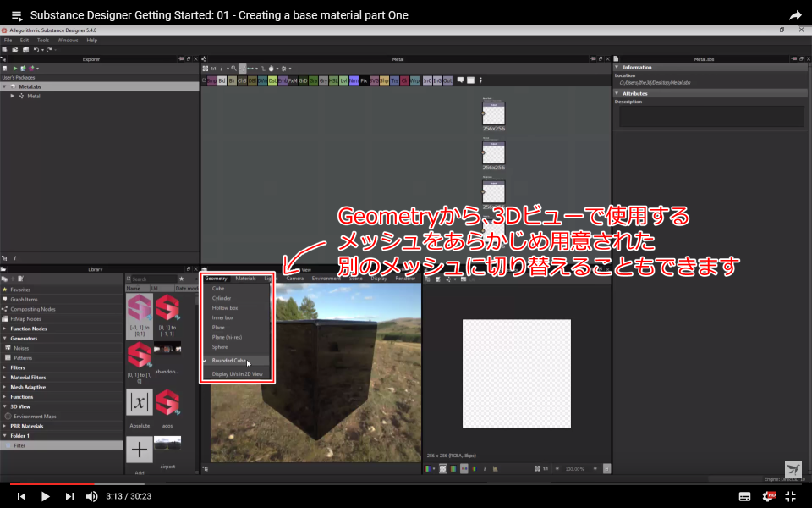The image size is (812, 508).
Task: Add an HSL node via HSL shortcut
Action: point(333,81)
